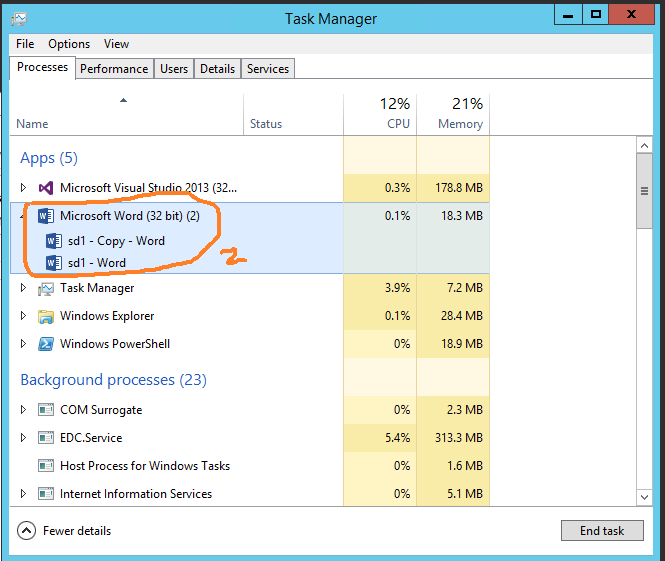Click the 313.3 MB memory value
665x561 pixels.
[459, 438]
